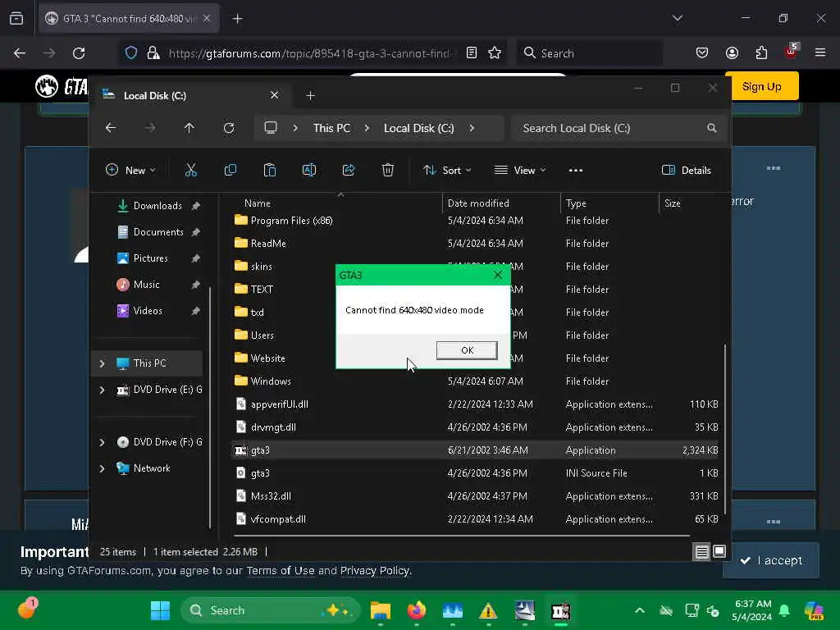Select Music in the navigation pane
Viewport: 840px width, 630px height.
pos(146,285)
